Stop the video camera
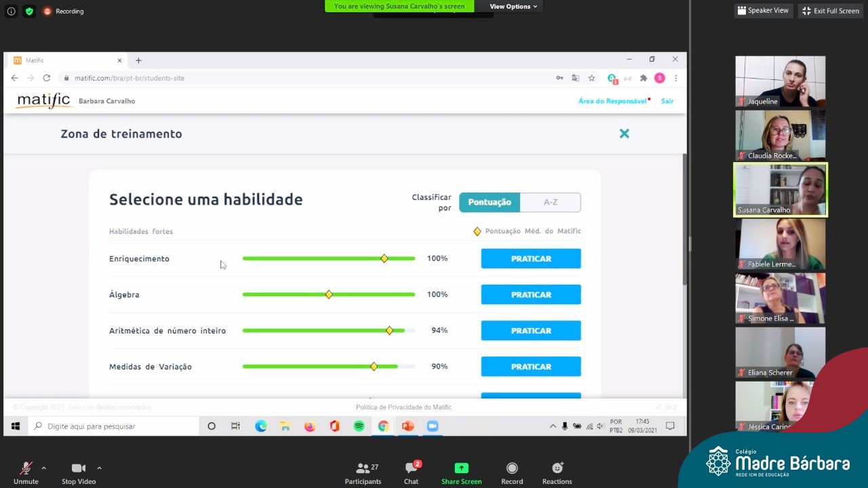 point(78,469)
